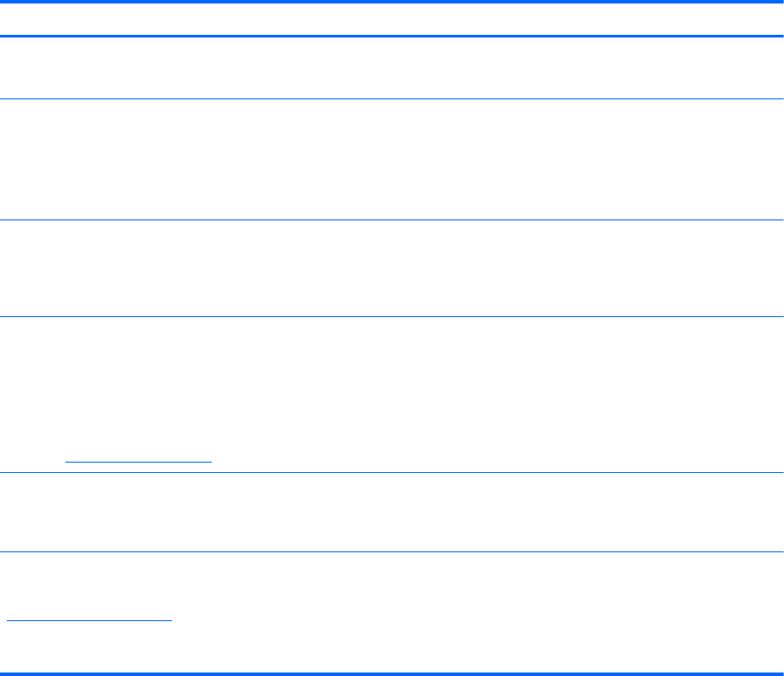Screen dimensions: 784x676
Task: Click blank space right of the last-row link
Action: point(477,620)
